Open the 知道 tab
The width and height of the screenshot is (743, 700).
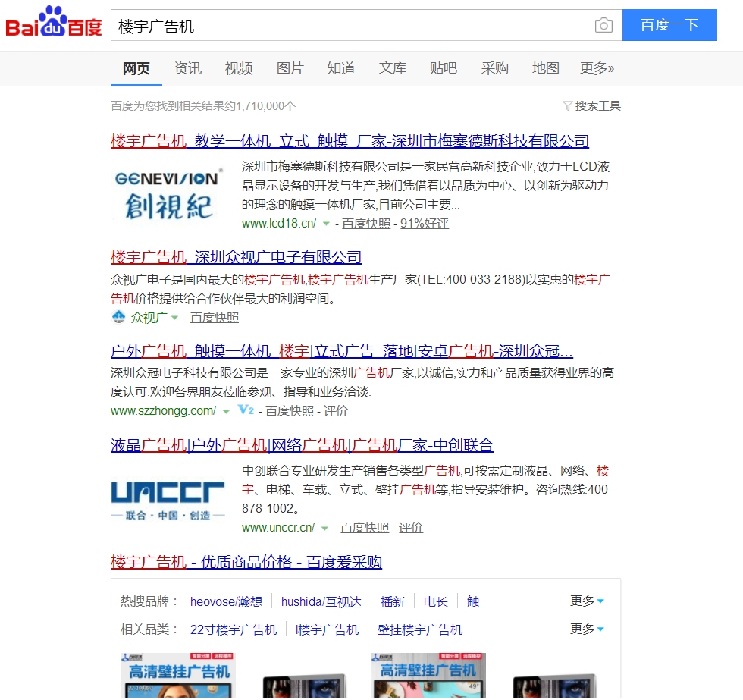click(341, 69)
